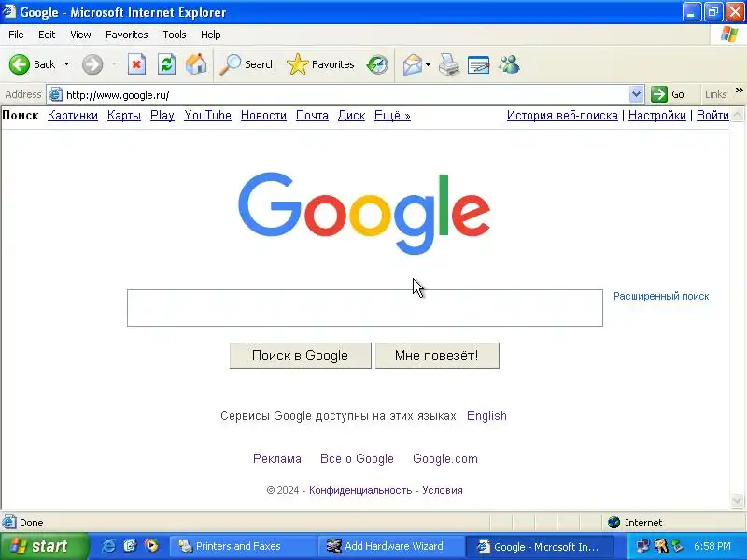Image resolution: width=747 pixels, height=560 pixels.
Task: Open the Конфиденциальность link
Action: (360, 490)
